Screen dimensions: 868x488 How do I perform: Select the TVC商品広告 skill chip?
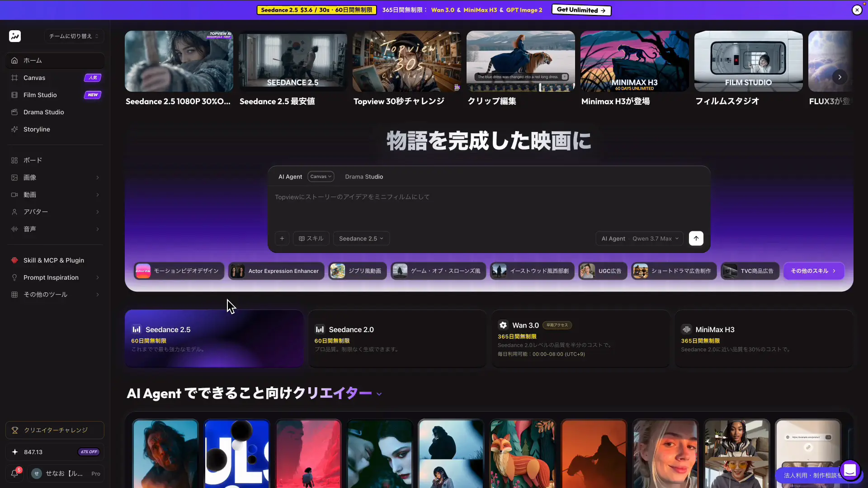click(750, 271)
